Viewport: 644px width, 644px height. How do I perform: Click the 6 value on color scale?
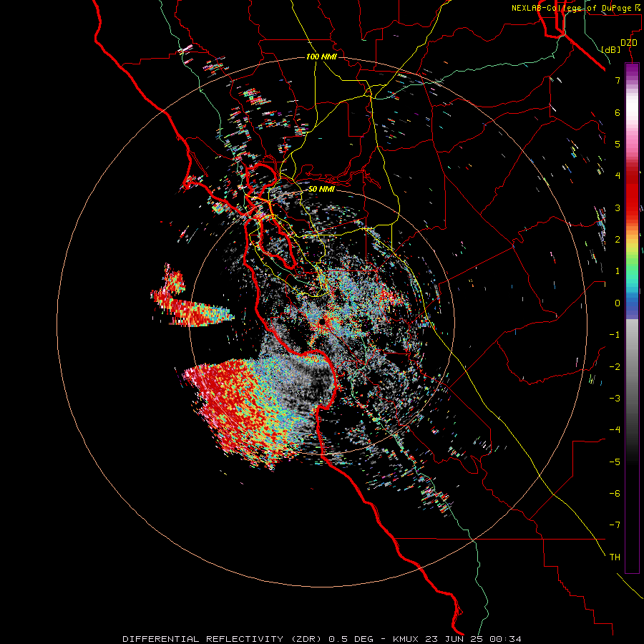click(x=618, y=112)
